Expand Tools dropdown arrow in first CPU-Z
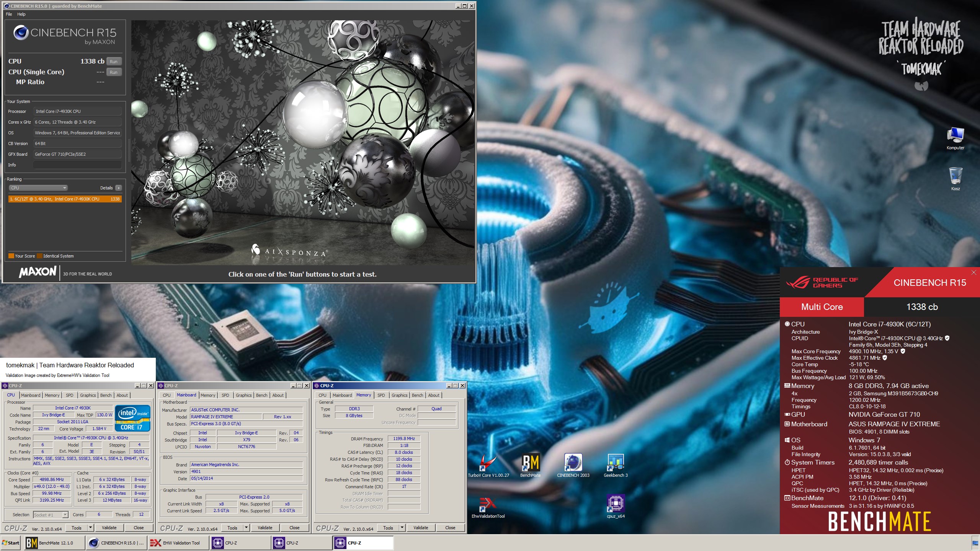Viewport: 980px width, 551px height. click(x=91, y=528)
